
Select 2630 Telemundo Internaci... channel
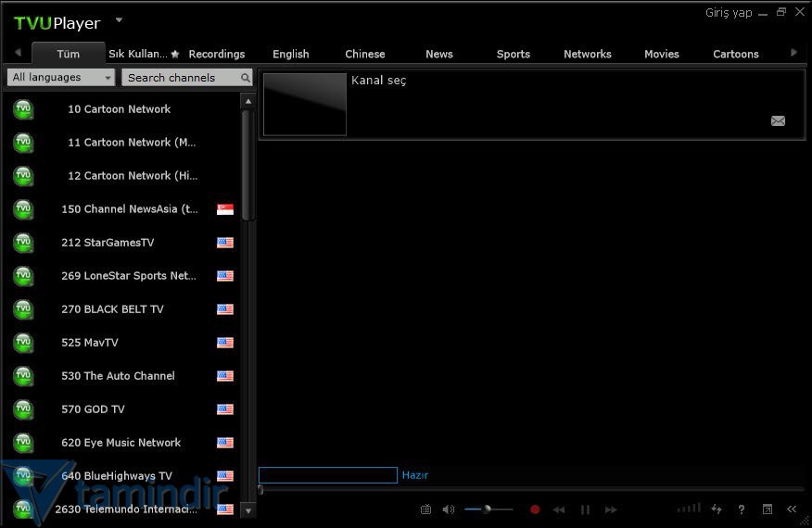click(x=122, y=509)
